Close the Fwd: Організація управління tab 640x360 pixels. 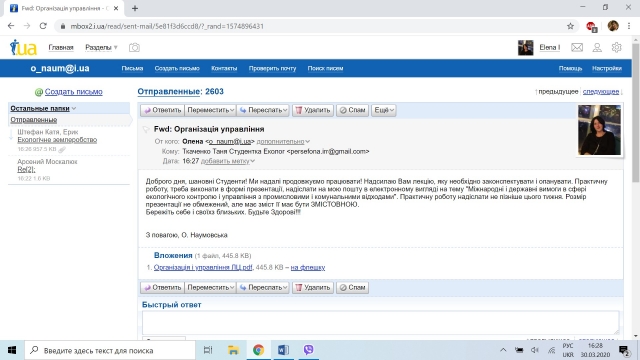pyautogui.click(x=116, y=8)
